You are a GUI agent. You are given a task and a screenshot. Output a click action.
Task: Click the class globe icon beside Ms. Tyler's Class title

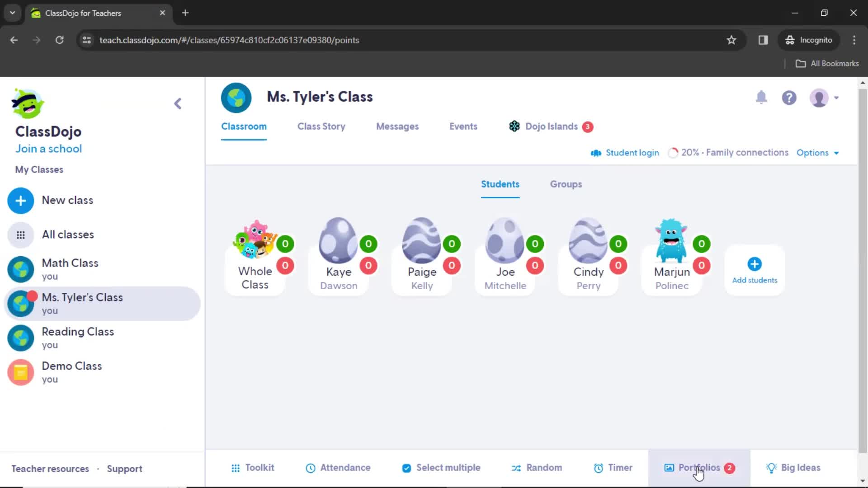point(236,98)
